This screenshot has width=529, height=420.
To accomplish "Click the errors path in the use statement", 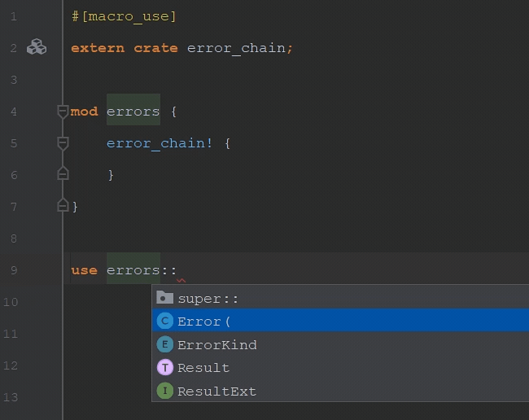I will (x=133, y=270).
